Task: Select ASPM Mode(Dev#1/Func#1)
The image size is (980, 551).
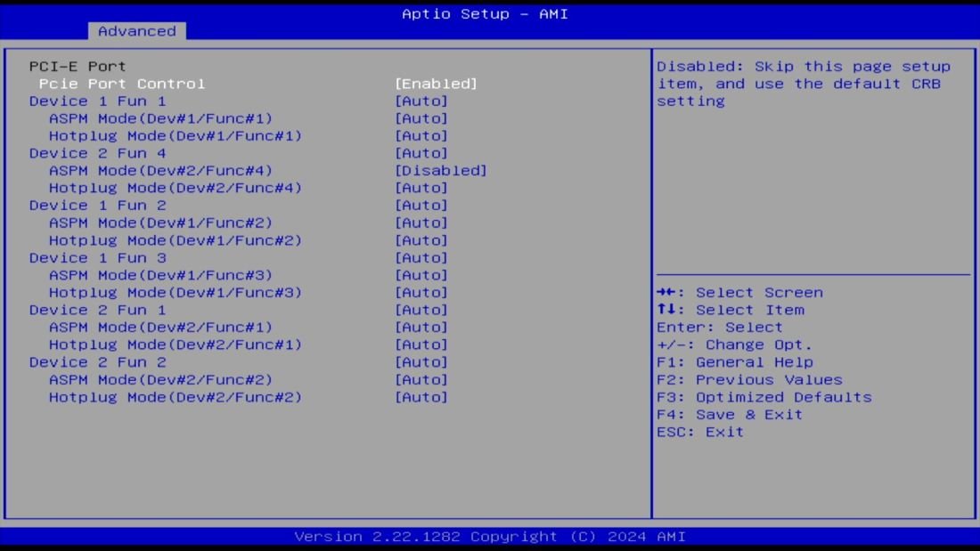Action: click(160, 118)
